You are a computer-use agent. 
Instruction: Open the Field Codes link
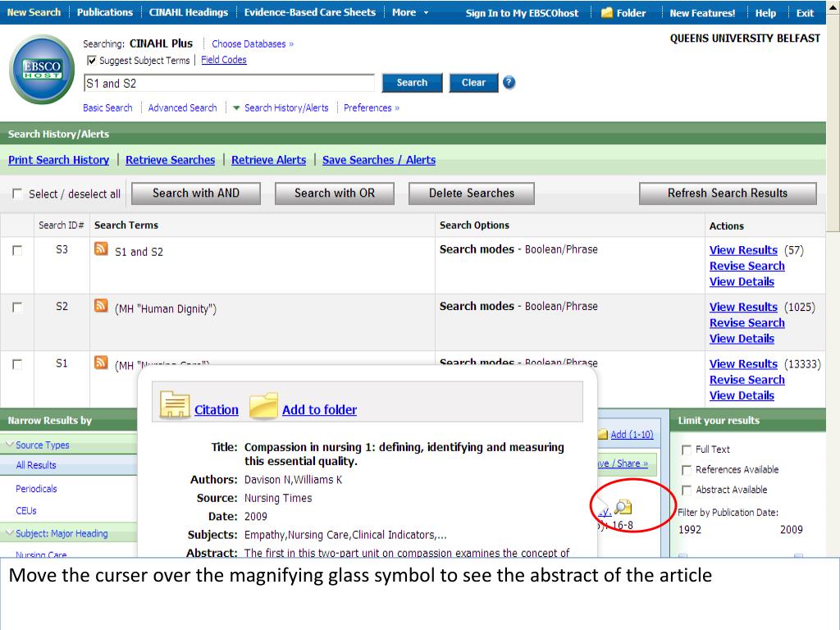coord(224,60)
